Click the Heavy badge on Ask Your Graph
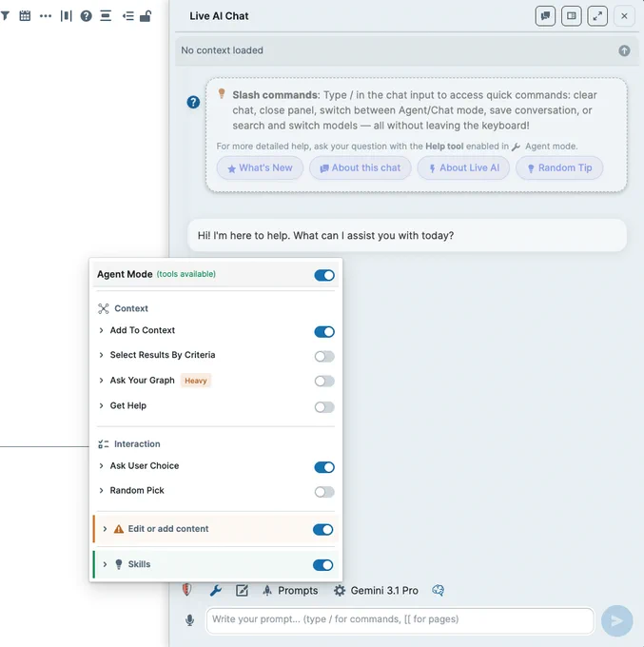Screen dimensions: 644x647 (x=196, y=381)
